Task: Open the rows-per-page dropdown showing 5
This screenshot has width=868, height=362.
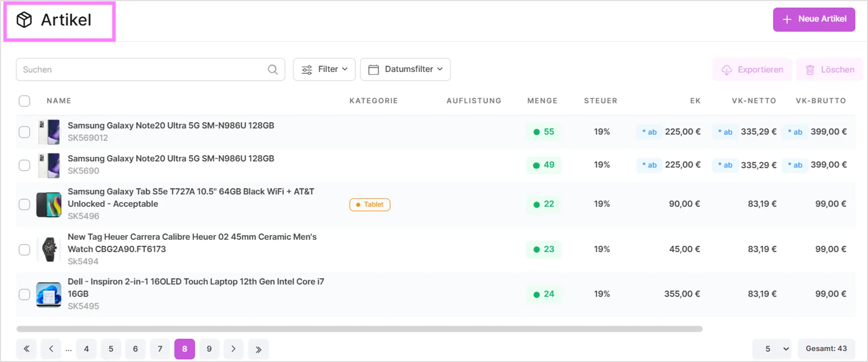Action: pyautogui.click(x=772, y=349)
